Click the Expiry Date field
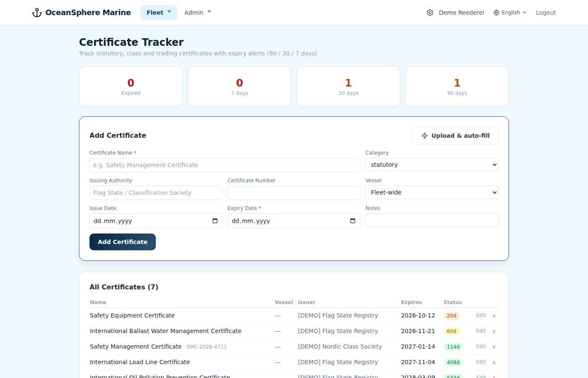 tap(294, 221)
